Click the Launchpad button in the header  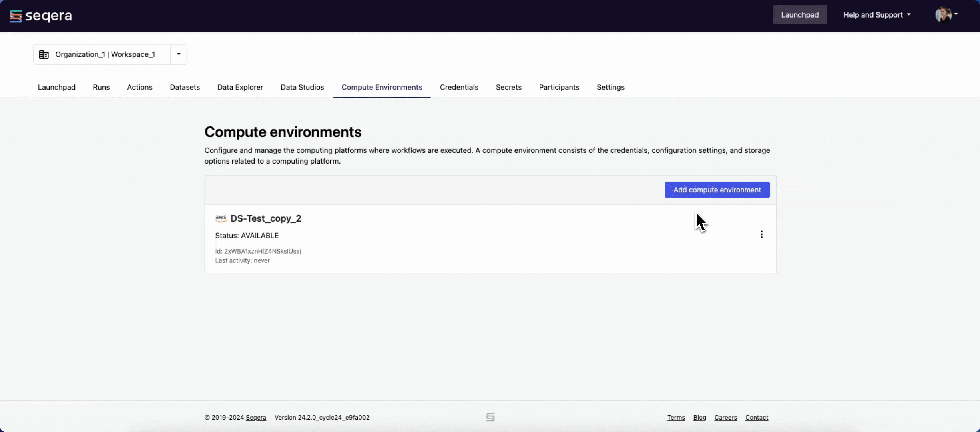[x=800, y=14]
